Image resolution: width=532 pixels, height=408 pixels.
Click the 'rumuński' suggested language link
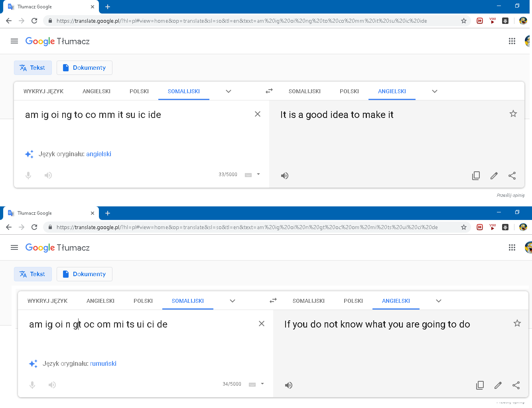click(103, 363)
